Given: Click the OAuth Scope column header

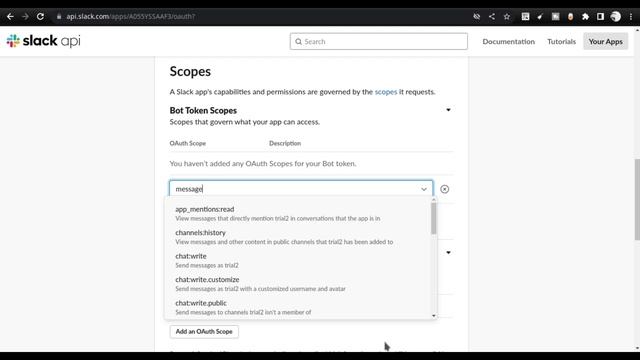Looking at the screenshot, I should pos(188,143).
